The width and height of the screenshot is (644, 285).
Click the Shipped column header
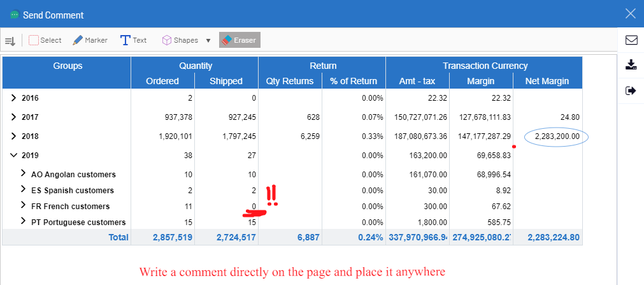[226, 81]
